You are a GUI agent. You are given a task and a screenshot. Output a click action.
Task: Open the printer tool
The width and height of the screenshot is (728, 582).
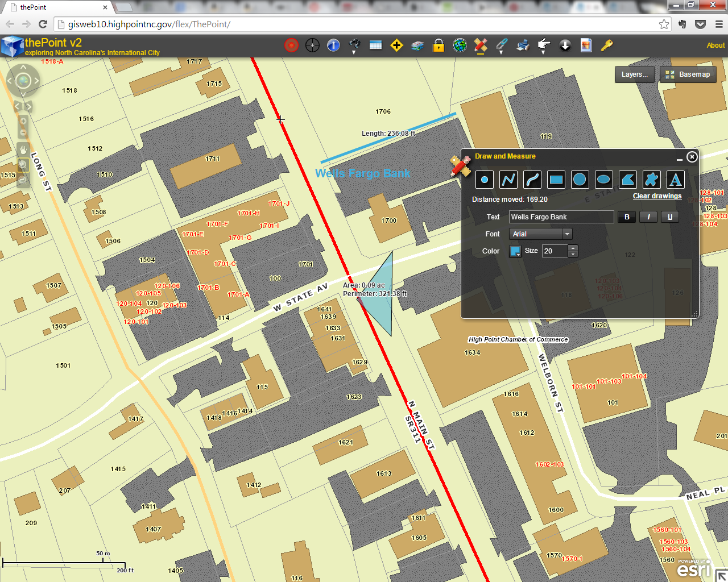point(523,45)
